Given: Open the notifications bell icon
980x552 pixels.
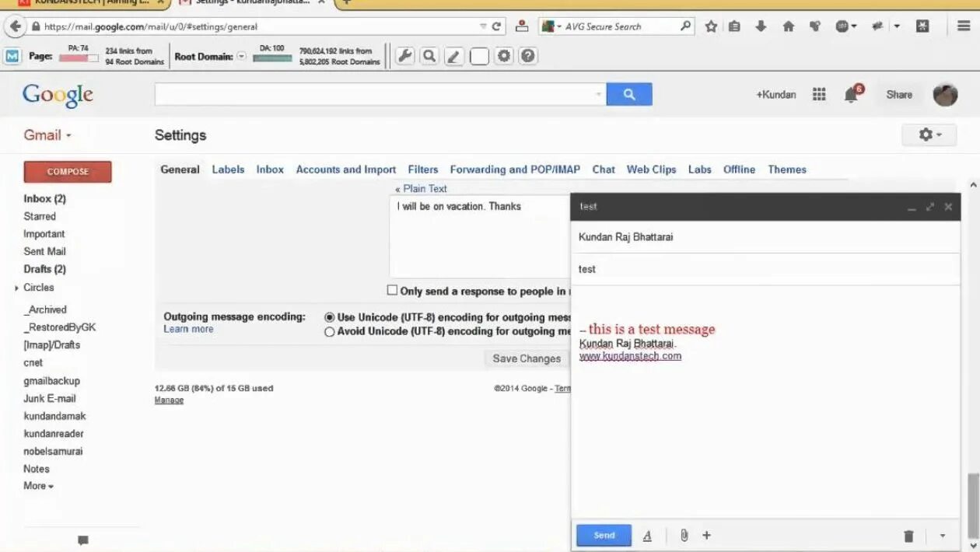Looking at the screenshot, I should tap(851, 95).
